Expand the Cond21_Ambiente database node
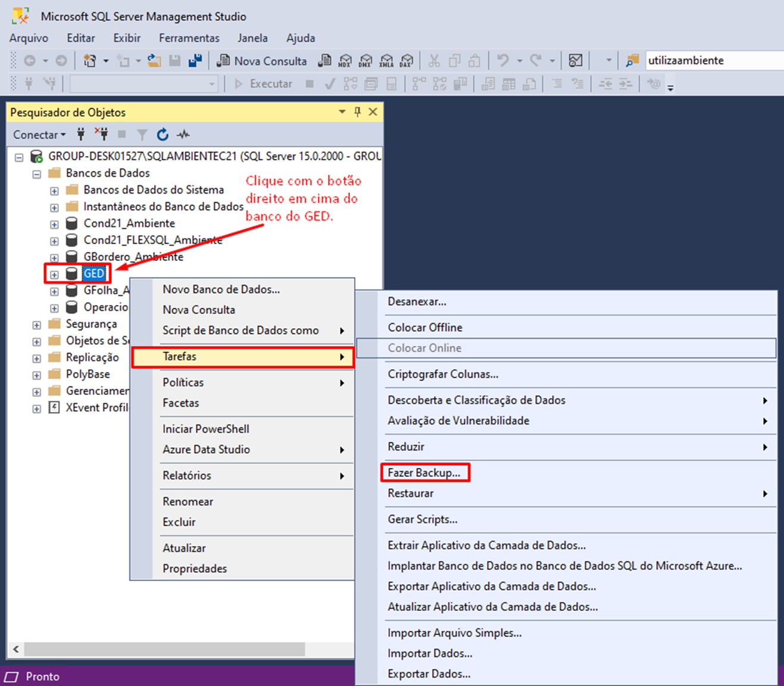The height and width of the screenshot is (686, 784). click(x=54, y=224)
